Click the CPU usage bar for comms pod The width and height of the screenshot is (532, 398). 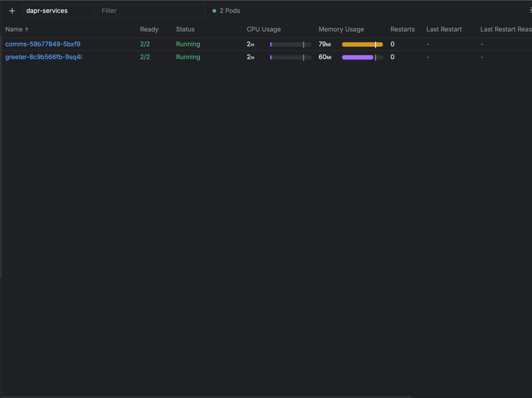[289, 44]
